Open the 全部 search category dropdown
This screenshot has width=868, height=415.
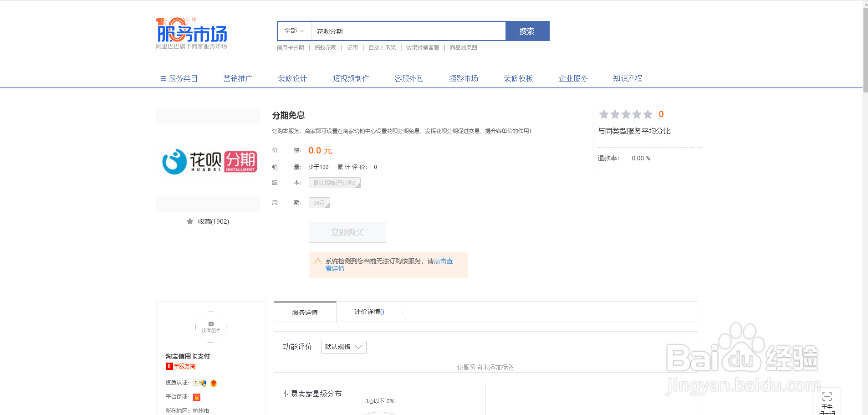click(x=294, y=31)
